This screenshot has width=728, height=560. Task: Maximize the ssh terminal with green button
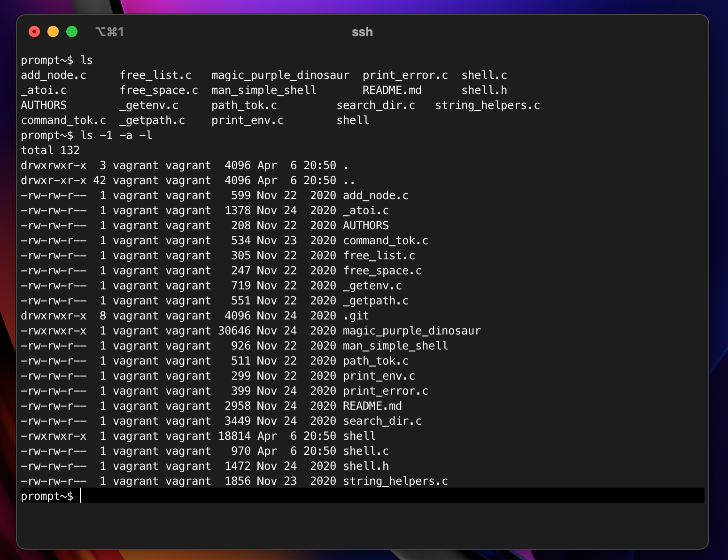(x=72, y=31)
